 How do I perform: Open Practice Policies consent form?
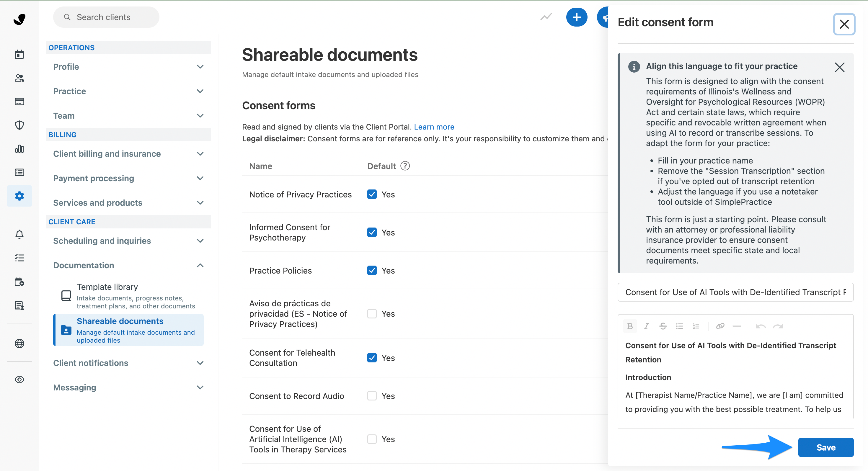click(x=280, y=271)
